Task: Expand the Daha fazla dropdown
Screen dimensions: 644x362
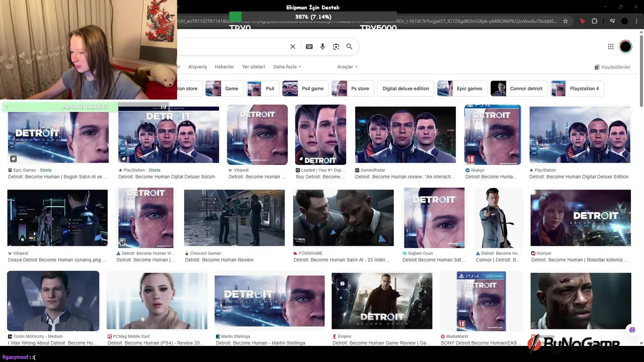Action: click(x=287, y=67)
